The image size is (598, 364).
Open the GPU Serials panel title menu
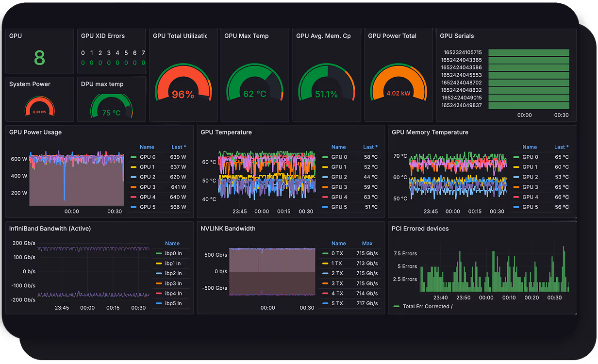pos(457,36)
